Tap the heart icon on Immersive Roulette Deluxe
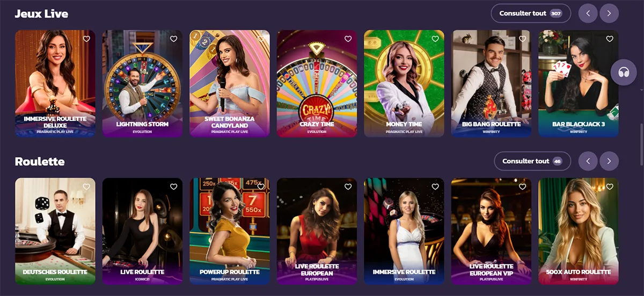 (86, 39)
